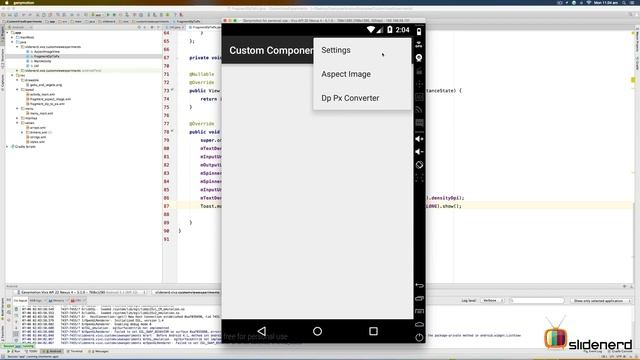This screenshot has width=640, height=360.
Task: Open macOS Wi-Fi status menu
Action: click(589, 2)
